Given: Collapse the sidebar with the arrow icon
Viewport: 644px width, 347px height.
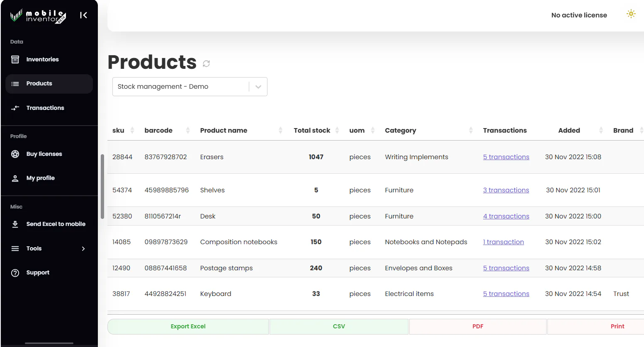Looking at the screenshot, I should (83, 15).
